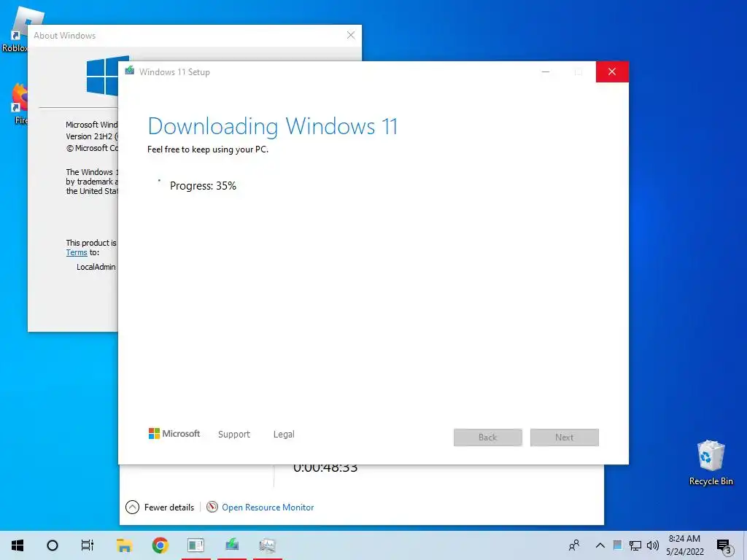747x560 pixels.
Task: Click 'Feel free to keep using your PC.' text
Action: click(x=208, y=149)
